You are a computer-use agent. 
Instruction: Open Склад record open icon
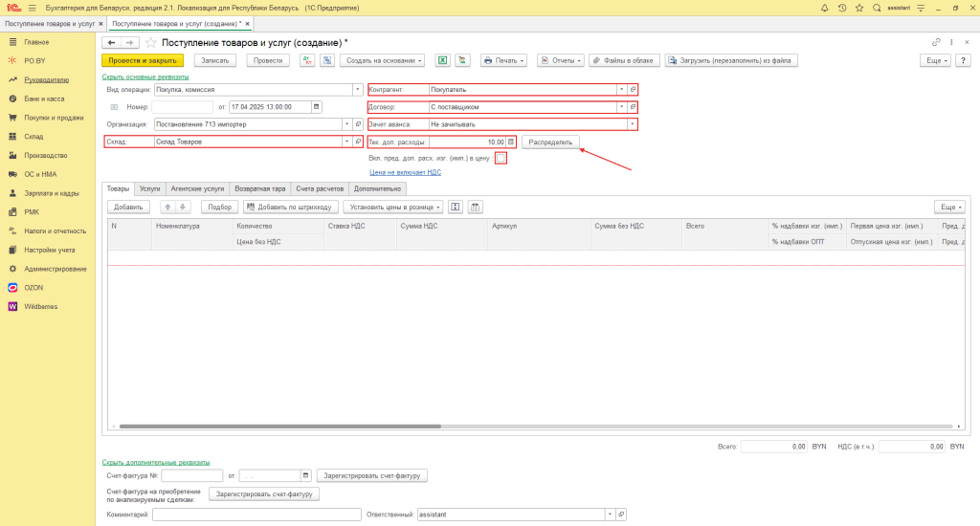(x=358, y=142)
